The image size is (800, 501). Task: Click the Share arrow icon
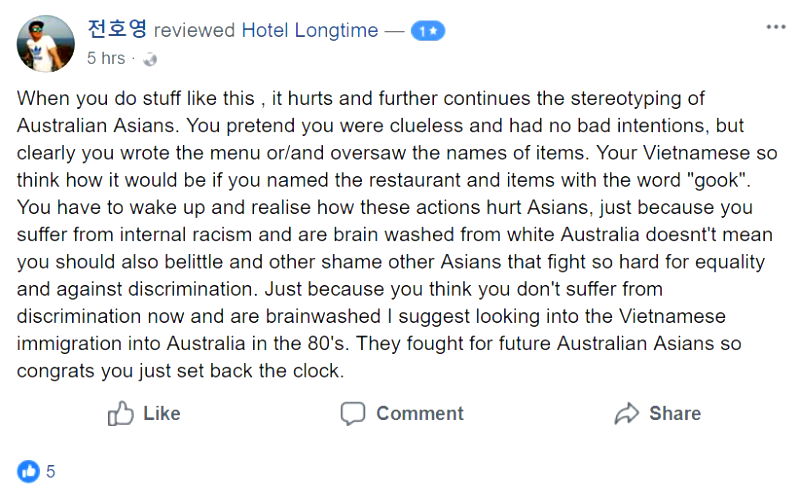[x=627, y=413]
